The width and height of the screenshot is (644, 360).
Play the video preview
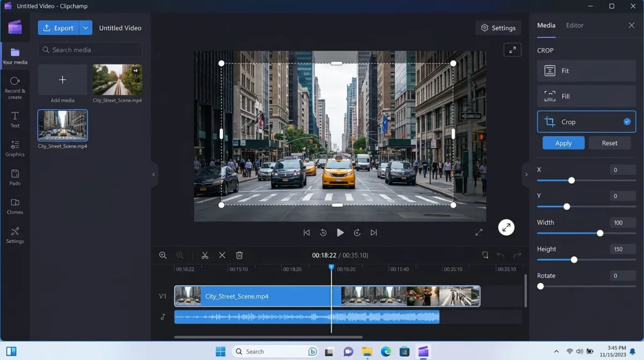click(x=340, y=233)
